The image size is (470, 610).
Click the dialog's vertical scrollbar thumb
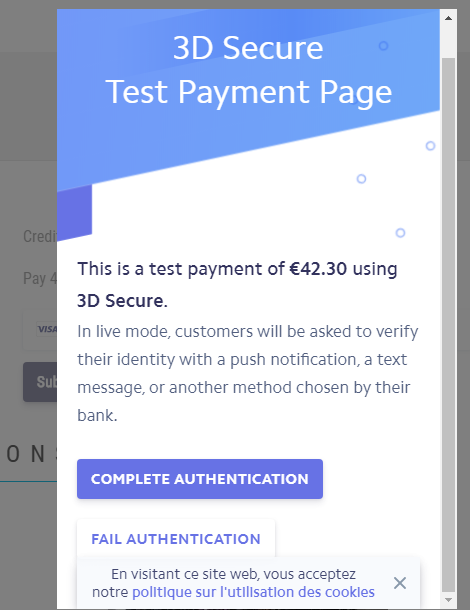point(448,325)
